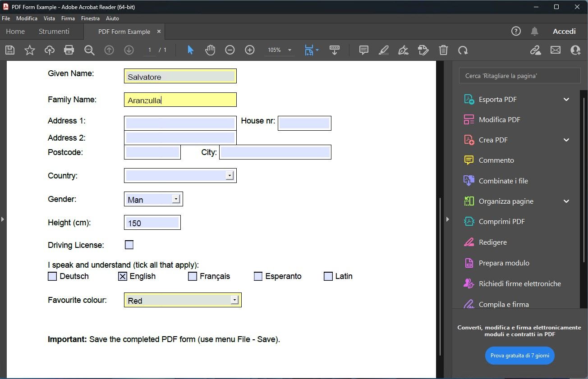
Task: Select the text highlighter icon
Action: click(383, 50)
